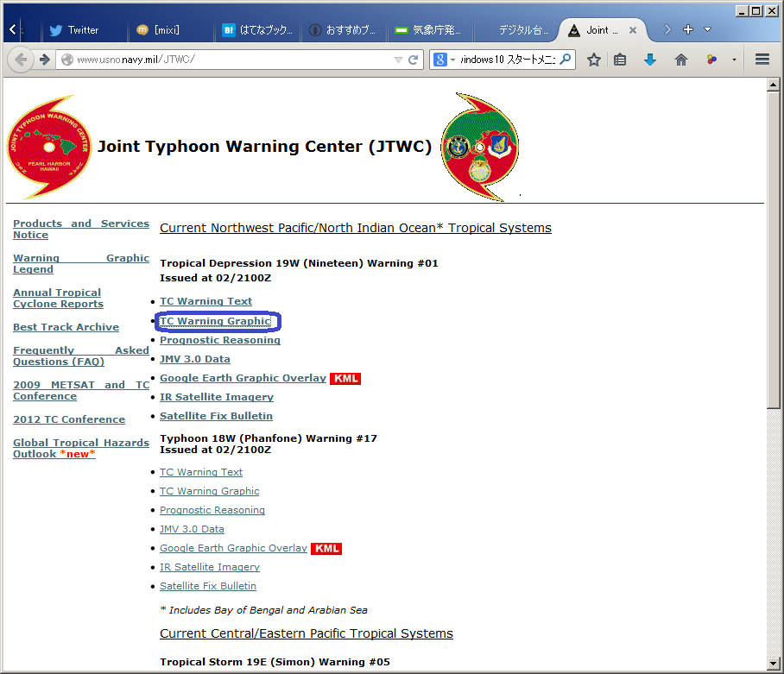Close the Joint tab
The image size is (784, 674).
pos(633,30)
